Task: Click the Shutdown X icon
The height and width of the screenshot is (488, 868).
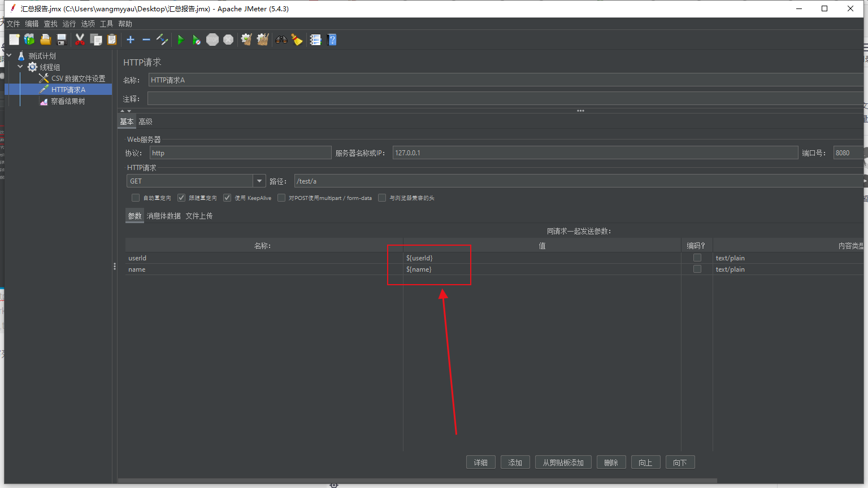Action: [228, 40]
